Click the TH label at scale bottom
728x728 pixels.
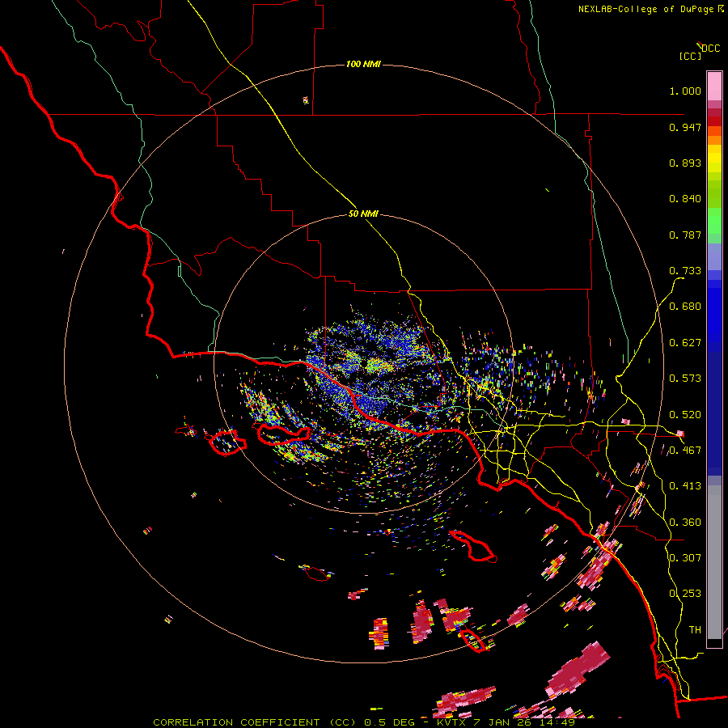click(x=695, y=630)
